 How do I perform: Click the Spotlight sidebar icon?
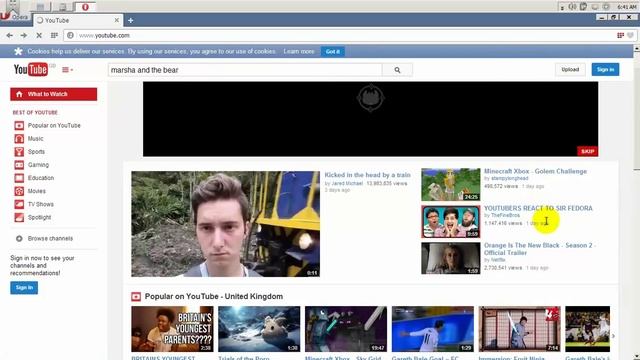click(19, 217)
